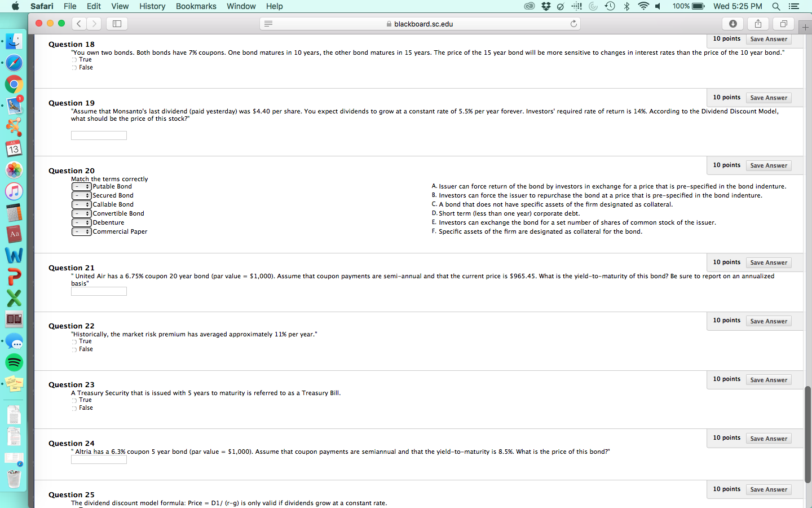
Task: Go back to the previous page
Action: pos(80,24)
